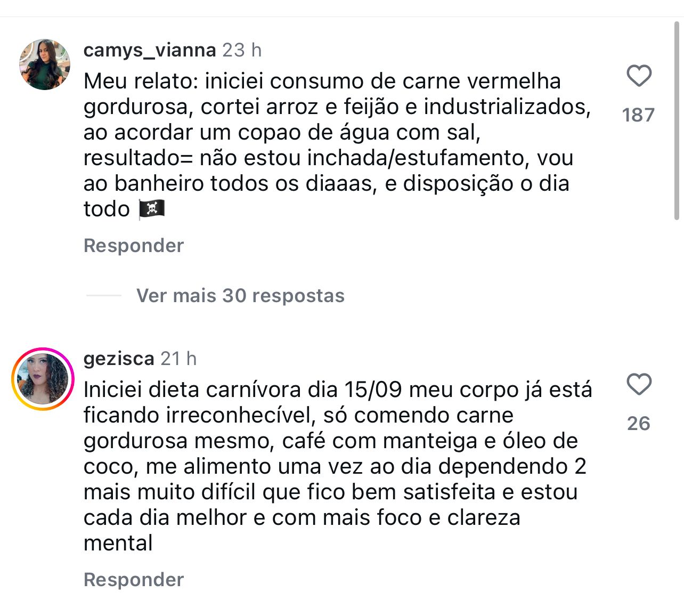Open the 26 likes count
The width and height of the screenshot is (684, 616).
click(638, 424)
